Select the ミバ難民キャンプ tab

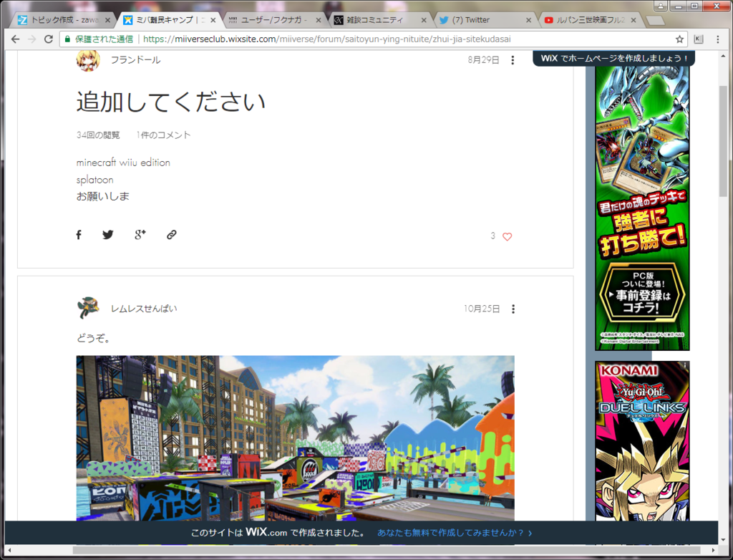point(165,20)
